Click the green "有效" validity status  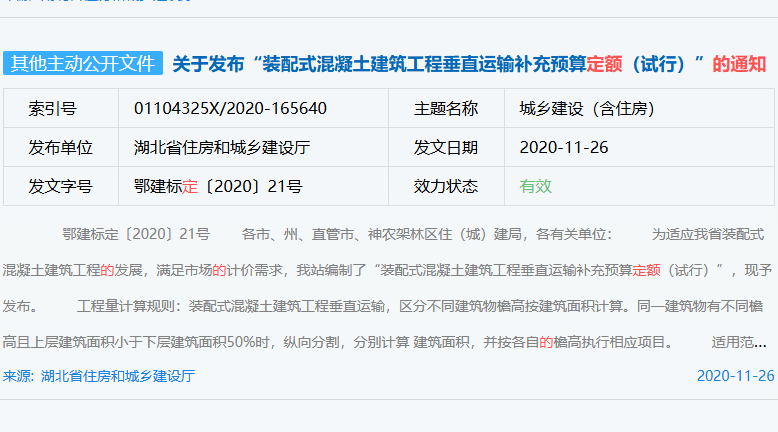click(x=535, y=186)
